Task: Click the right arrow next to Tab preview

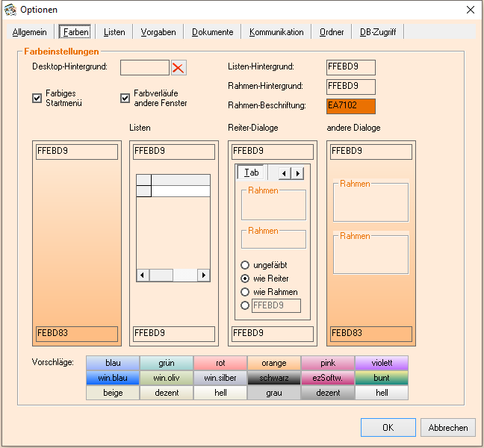Action: [x=297, y=173]
